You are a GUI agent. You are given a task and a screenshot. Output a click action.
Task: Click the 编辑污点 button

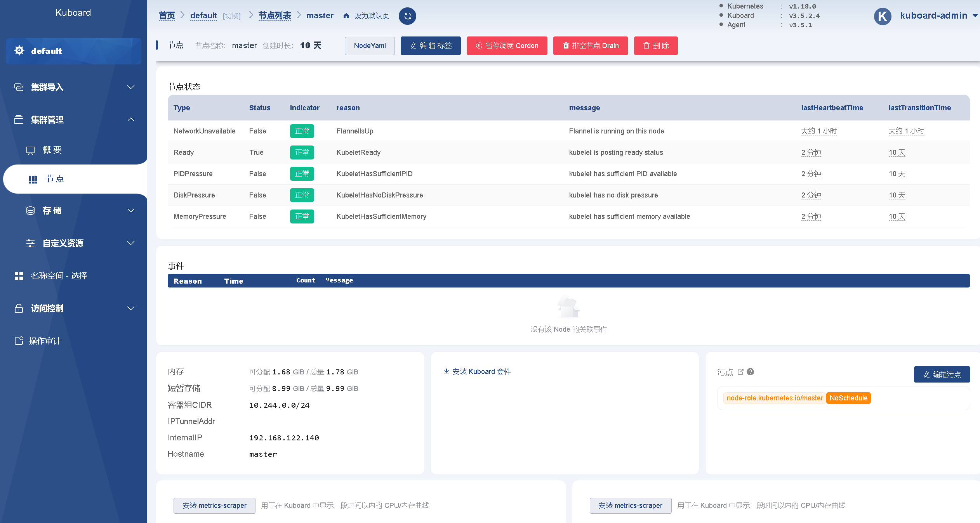pos(942,374)
